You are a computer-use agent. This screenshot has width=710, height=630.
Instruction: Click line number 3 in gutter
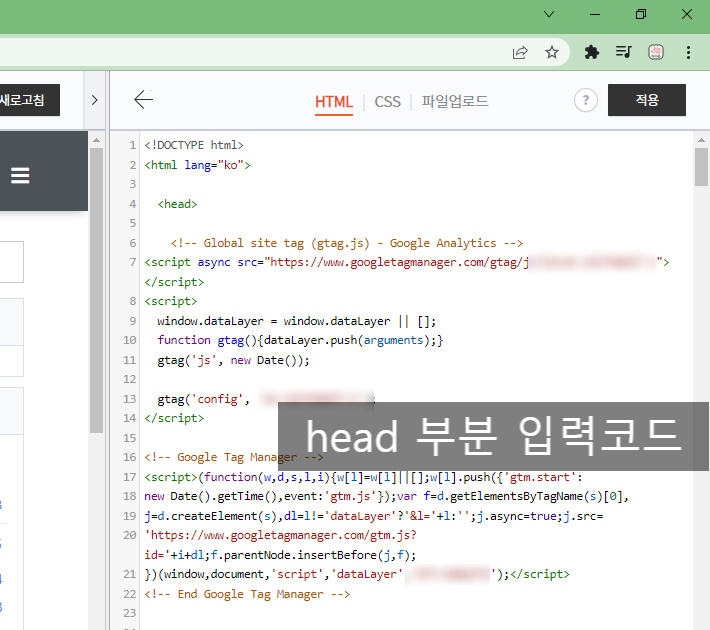pyautogui.click(x=133, y=184)
